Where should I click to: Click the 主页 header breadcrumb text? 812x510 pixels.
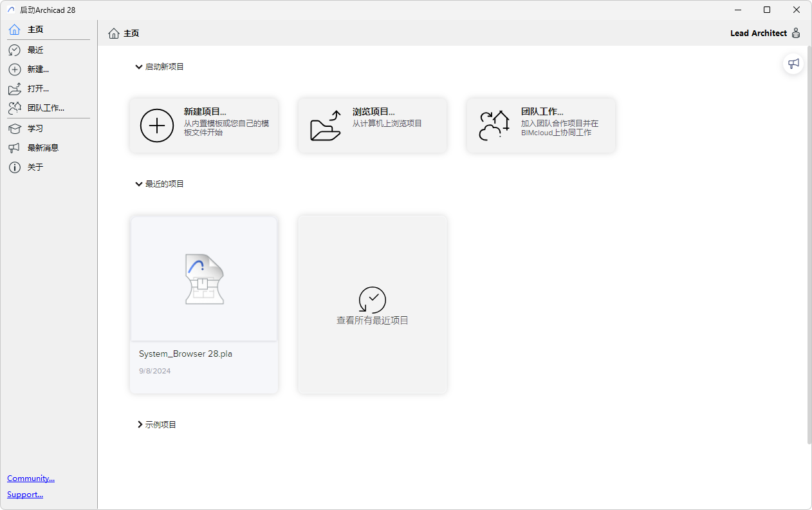point(131,33)
